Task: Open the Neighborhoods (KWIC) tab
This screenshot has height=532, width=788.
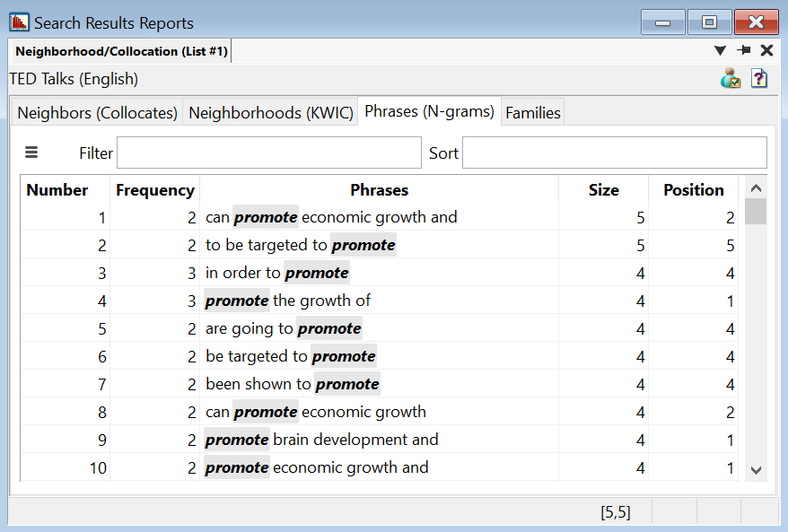Action: pos(270,113)
